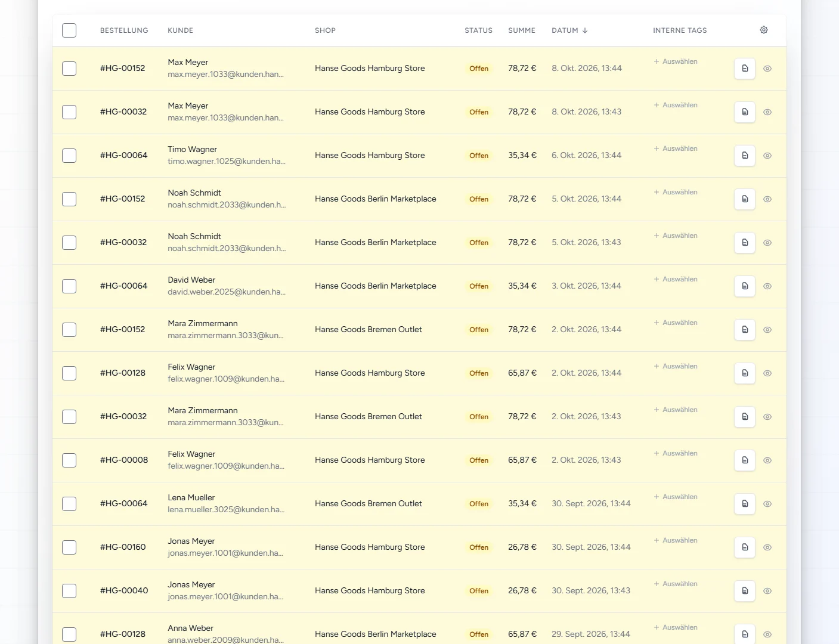
Task: Open document icon for Noah Schmidt order #HG-00152
Action: (745, 199)
